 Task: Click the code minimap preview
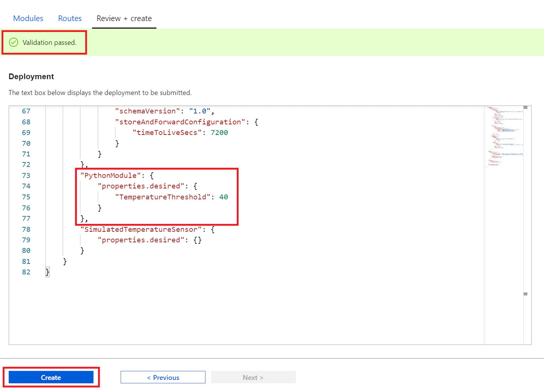click(504, 136)
